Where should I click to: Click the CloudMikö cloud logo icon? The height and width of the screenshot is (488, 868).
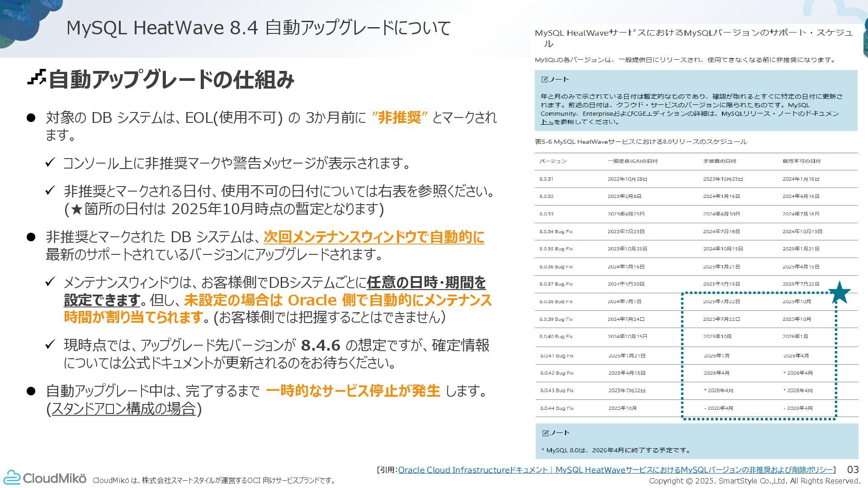12,478
